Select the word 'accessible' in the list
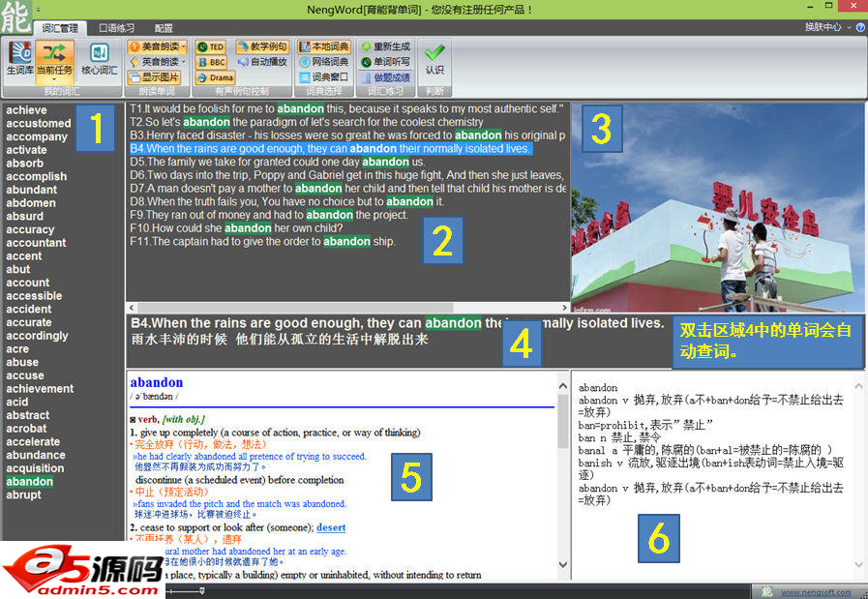Viewport: 868px width, 599px height. click(34, 296)
